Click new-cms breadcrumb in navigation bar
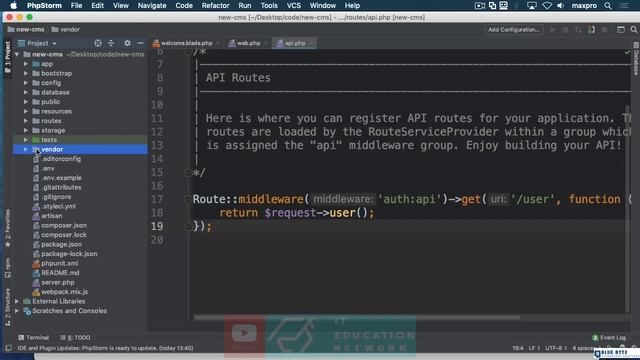 (26, 30)
